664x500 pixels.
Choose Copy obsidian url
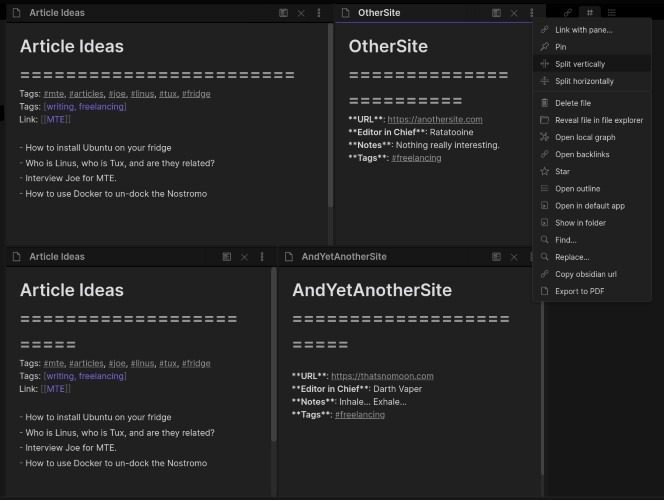tap(592, 274)
